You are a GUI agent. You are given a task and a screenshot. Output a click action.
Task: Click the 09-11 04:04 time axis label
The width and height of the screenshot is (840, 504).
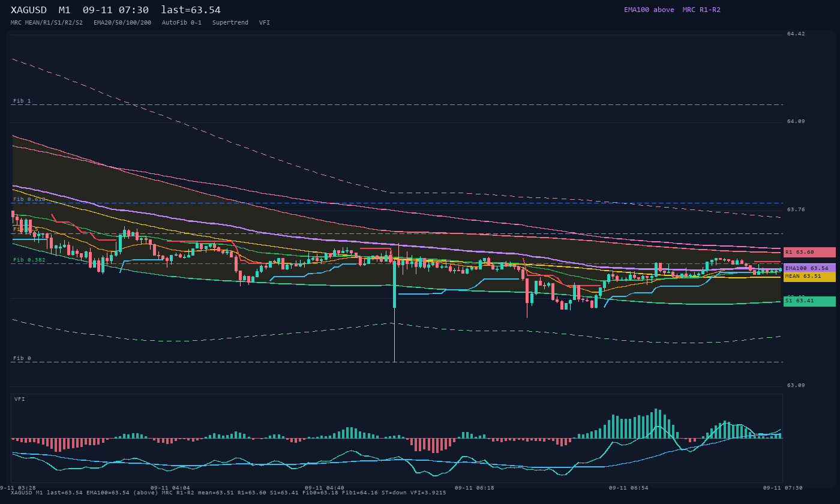pos(170,488)
